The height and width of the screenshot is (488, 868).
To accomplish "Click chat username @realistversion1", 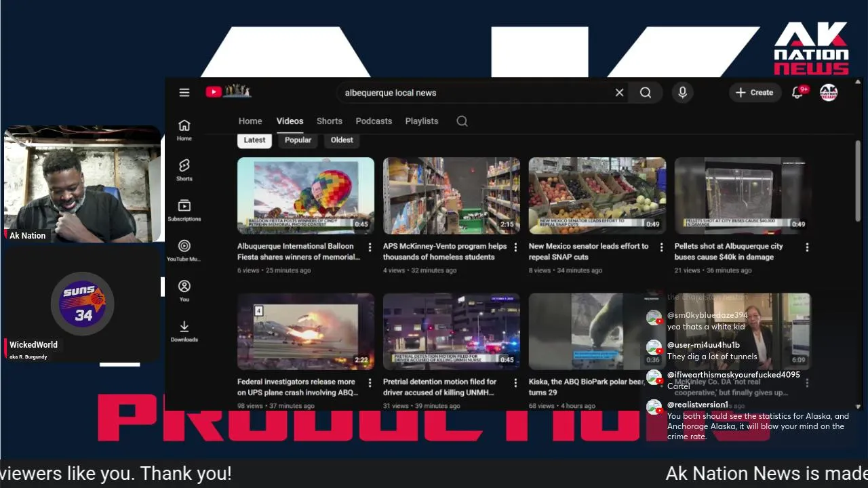I will click(698, 405).
